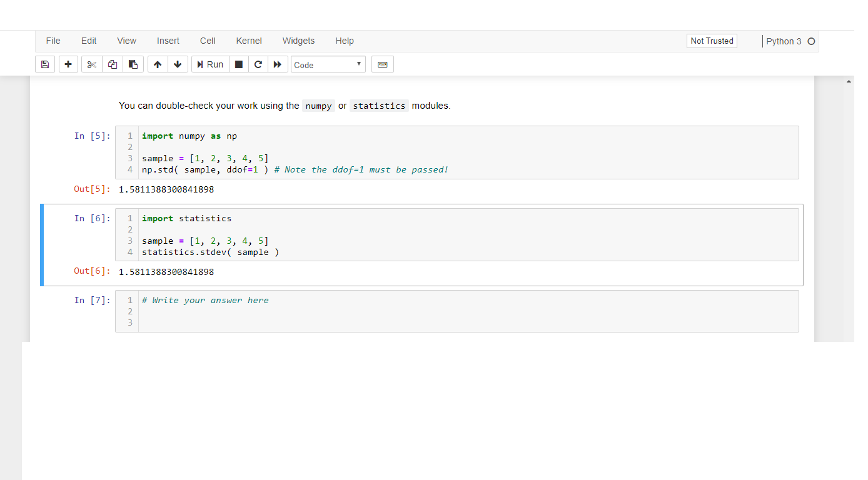Open the cell type dropdown showing Code
Image resolution: width=868 pixels, height=480 pixels.
click(x=328, y=64)
